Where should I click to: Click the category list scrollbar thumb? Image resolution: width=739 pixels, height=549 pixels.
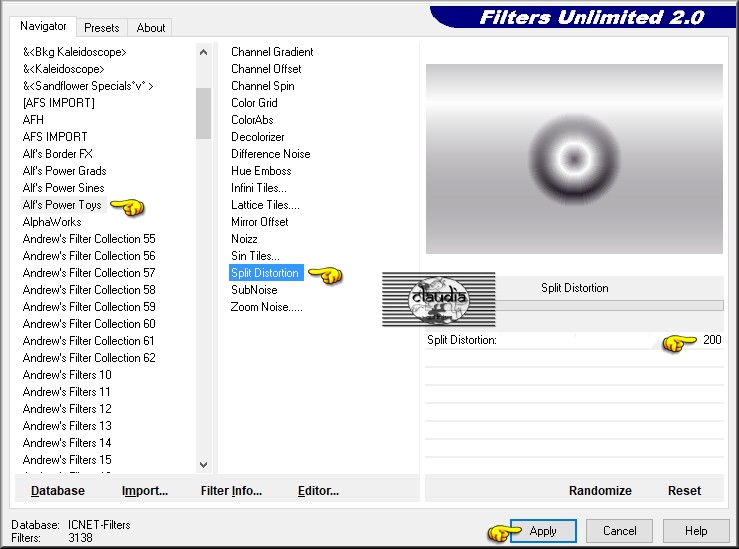[204, 113]
